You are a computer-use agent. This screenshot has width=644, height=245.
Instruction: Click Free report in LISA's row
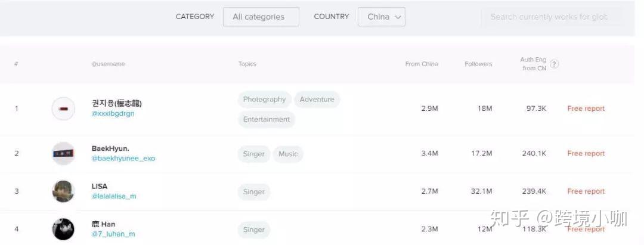pos(586,191)
